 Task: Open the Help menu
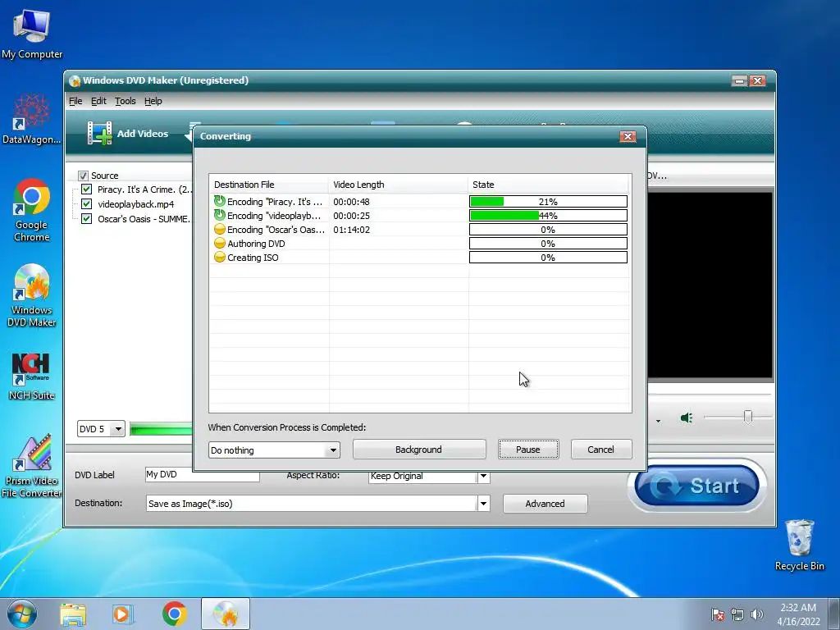coord(153,101)
